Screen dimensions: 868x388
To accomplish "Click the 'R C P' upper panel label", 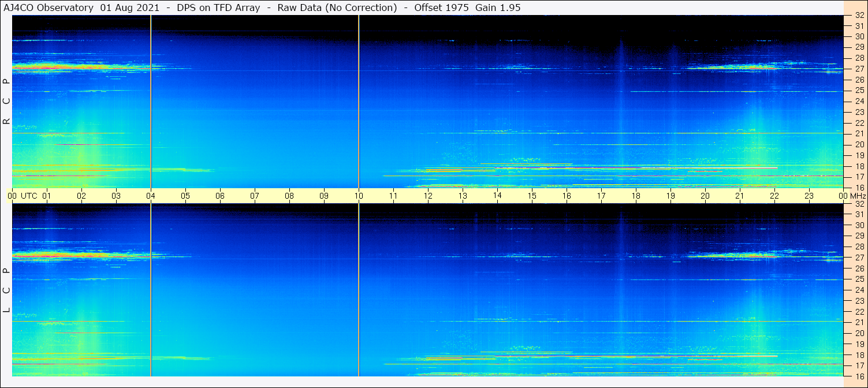I will click(6, 102).
